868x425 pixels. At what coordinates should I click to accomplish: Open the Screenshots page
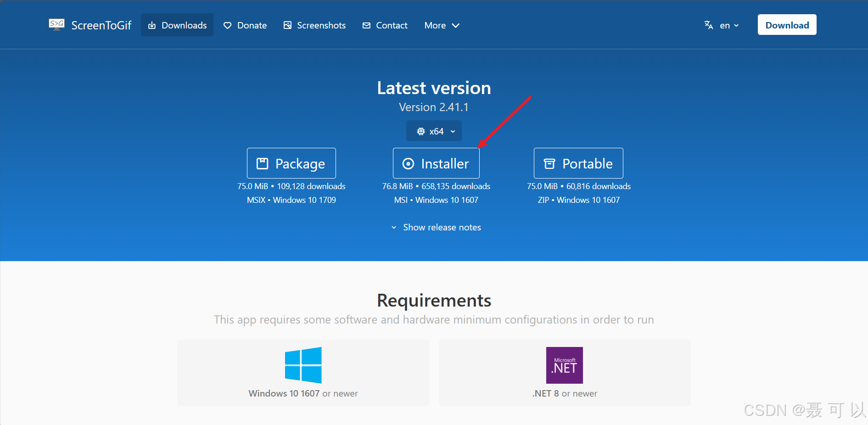click(314, 25)
